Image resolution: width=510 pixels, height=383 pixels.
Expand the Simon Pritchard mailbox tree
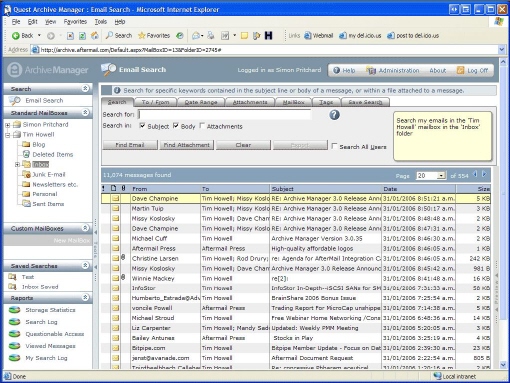[x=8, y=125]
